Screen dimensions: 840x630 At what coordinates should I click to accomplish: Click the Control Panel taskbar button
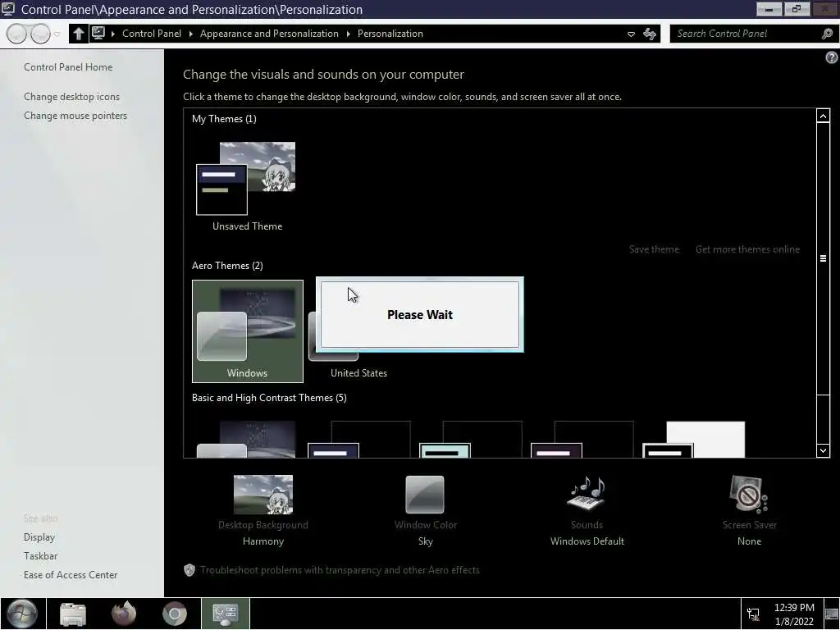(225, 614)
